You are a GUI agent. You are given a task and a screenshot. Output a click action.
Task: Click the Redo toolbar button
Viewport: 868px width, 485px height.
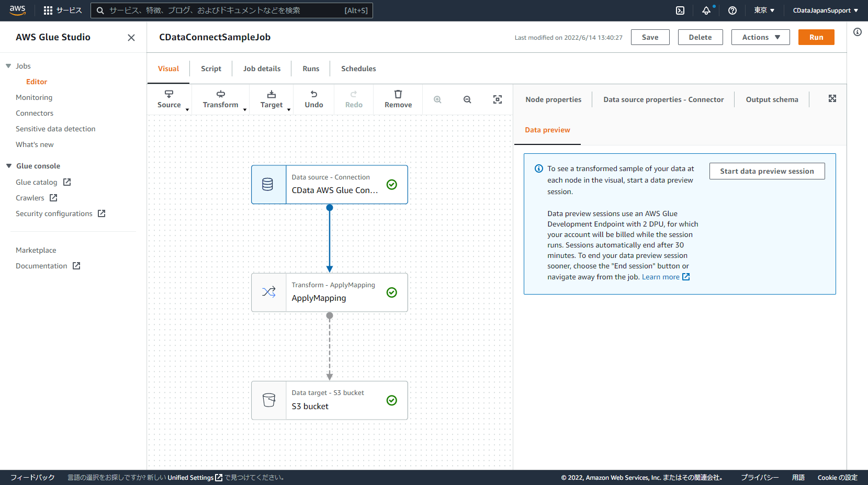coord(354,99)
